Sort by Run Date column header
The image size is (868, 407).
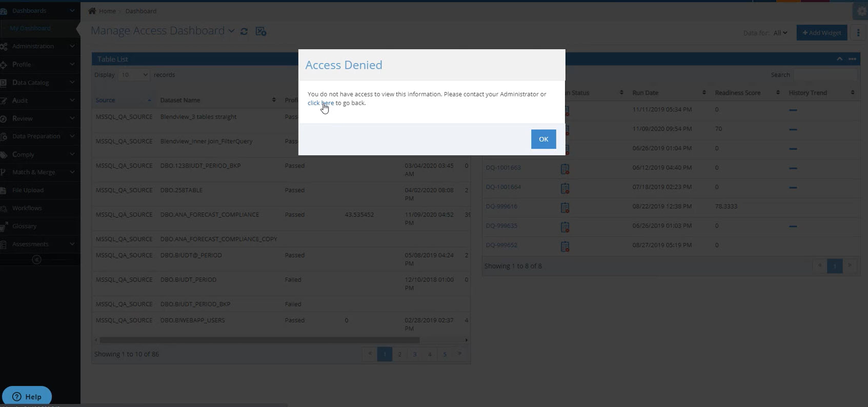tap(669, 93)
